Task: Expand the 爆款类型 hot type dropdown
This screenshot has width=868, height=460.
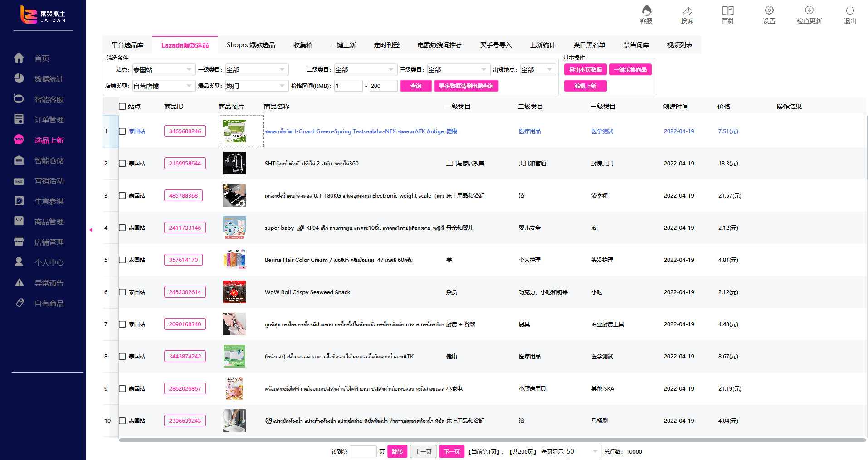Action: (x=256, y=86)
